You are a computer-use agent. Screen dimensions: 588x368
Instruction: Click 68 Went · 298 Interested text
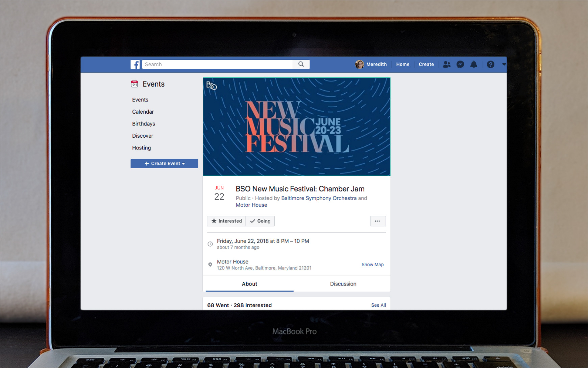(x=239, y=305)
